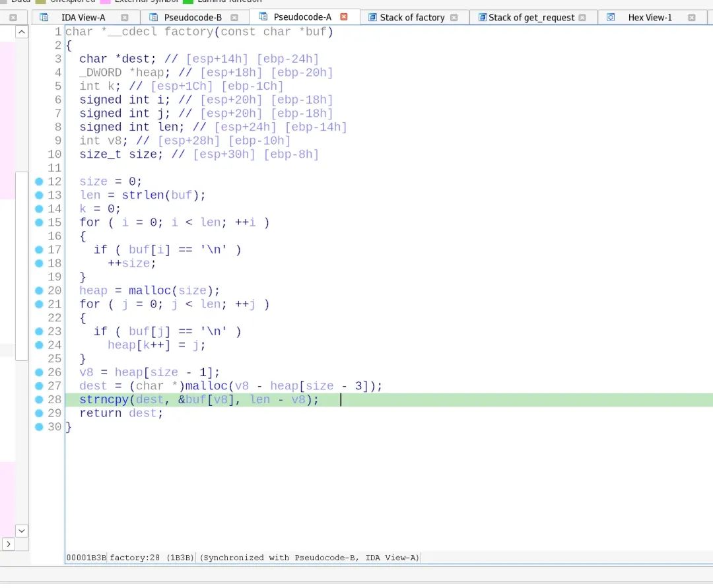Click the 'char *dest;' declaration on line 3
The width and height of the screenshot is (713, 588).
coord(118,59)
